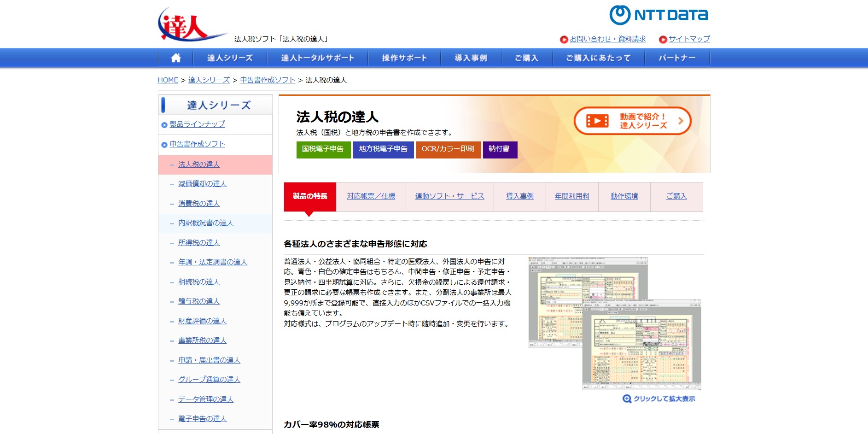Select the 国税電子申告 green tag
Screen dimensions: 868x434
coord(323,149)
